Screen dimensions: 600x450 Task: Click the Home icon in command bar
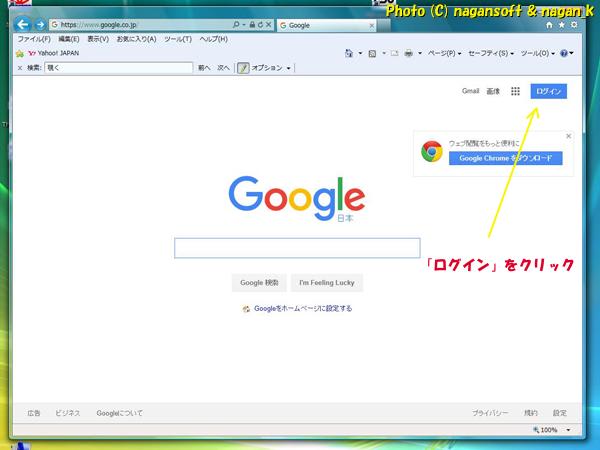coord(348,53)
